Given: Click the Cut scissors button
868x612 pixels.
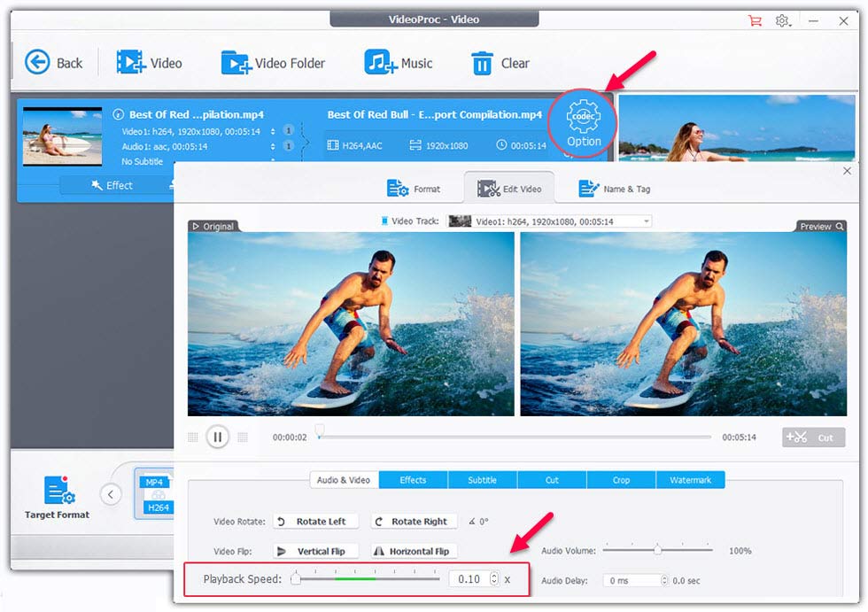Looking at the screenshot, I should [x=813, y=438].
